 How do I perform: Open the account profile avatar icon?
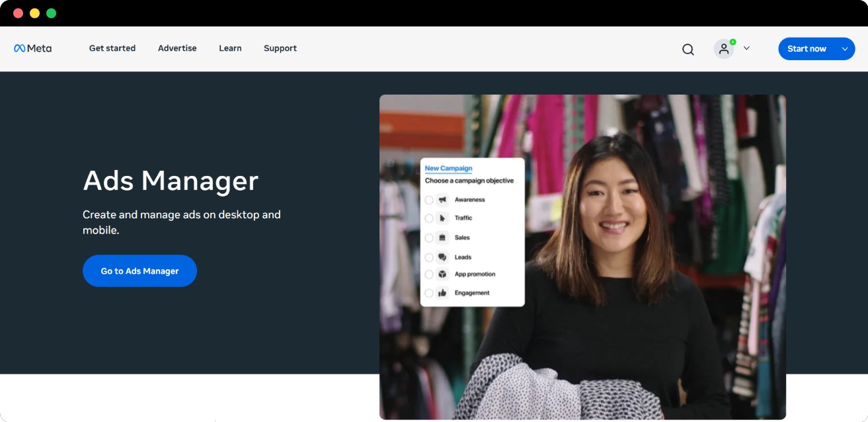coord(724,49)
